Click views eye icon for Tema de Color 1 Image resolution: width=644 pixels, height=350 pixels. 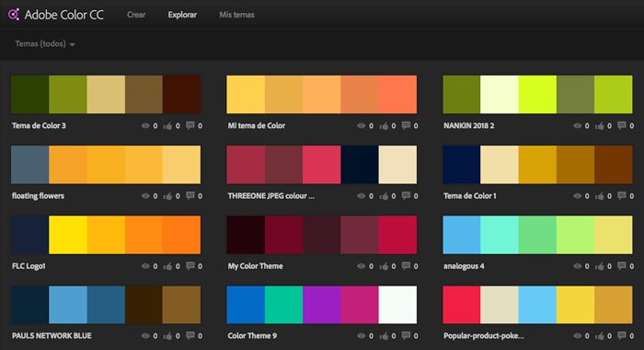tap(577, 196)
